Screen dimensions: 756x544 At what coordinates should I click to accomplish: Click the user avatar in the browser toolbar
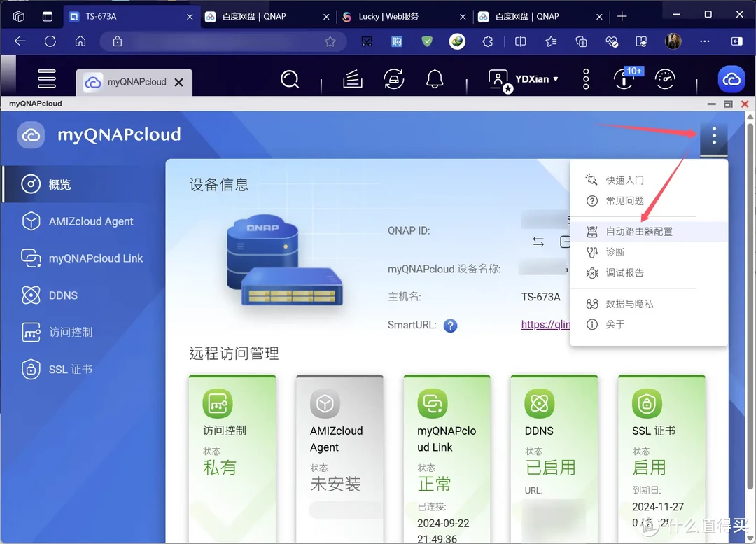pos(673,41)
